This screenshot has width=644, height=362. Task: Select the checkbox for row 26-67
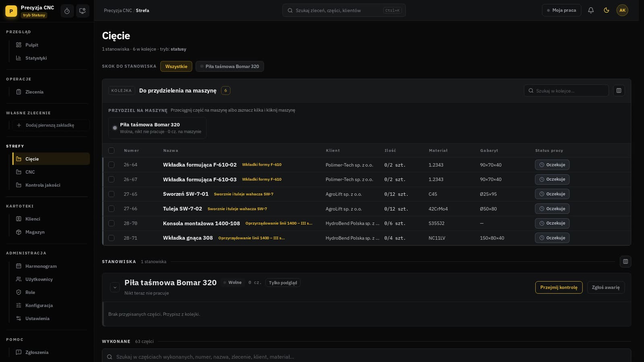(x=111, y=179)
